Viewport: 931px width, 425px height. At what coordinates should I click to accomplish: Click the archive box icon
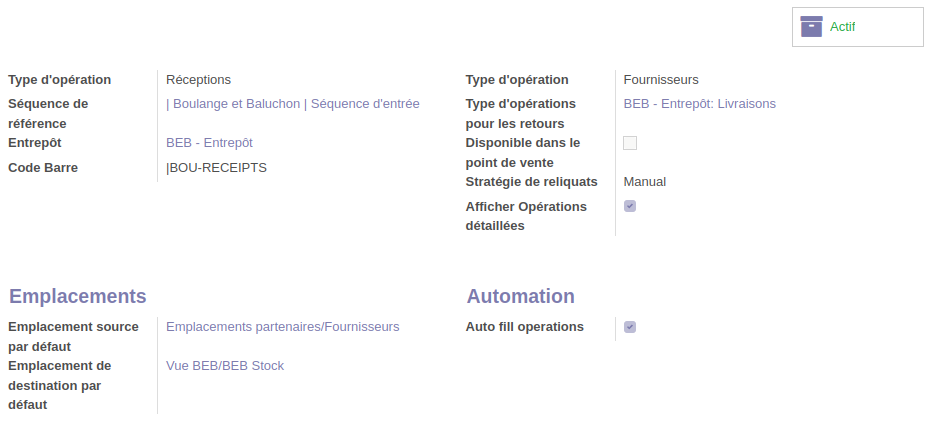click(811, 27)
